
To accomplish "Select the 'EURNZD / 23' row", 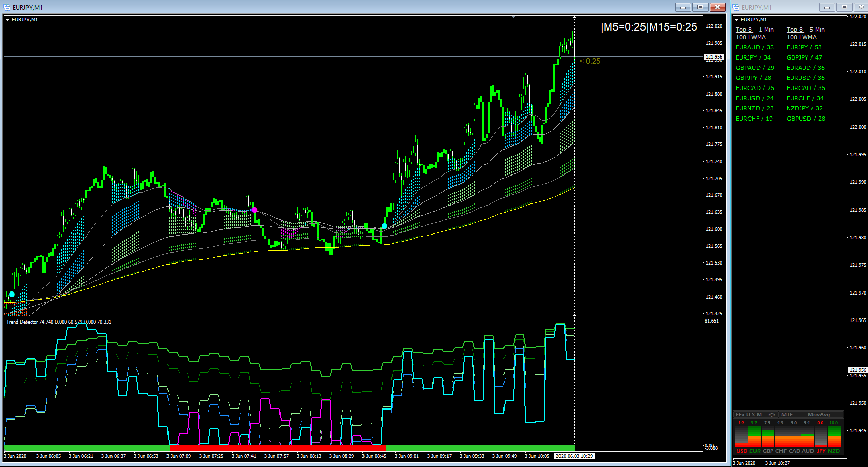I will [x=754, y=108].
